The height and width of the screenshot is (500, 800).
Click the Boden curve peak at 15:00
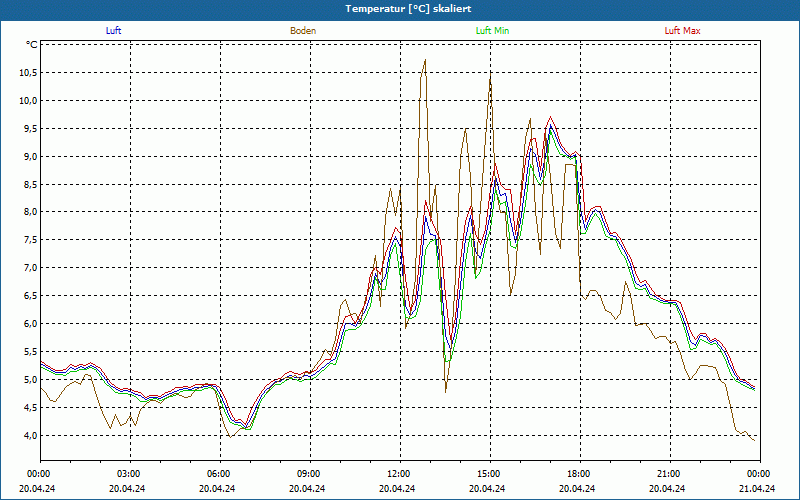click(x=490, y=75)
